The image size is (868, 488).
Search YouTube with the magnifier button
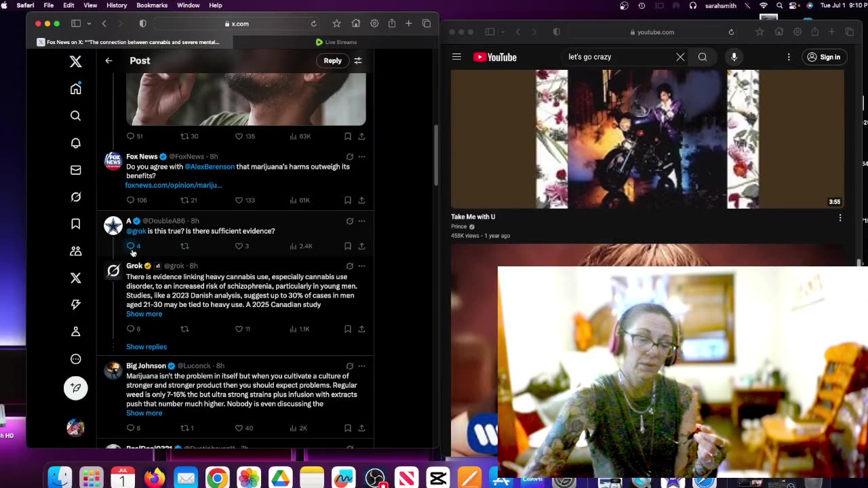pos(703,57)
